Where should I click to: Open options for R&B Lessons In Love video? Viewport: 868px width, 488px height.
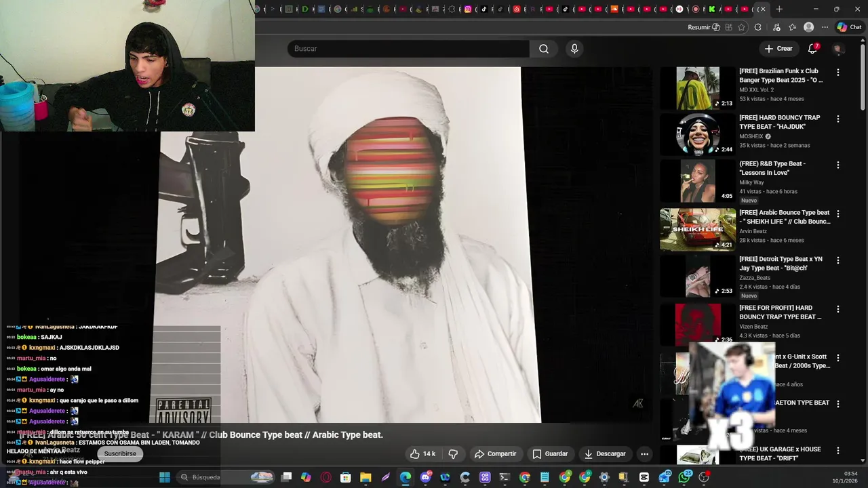tap(837, 165)
